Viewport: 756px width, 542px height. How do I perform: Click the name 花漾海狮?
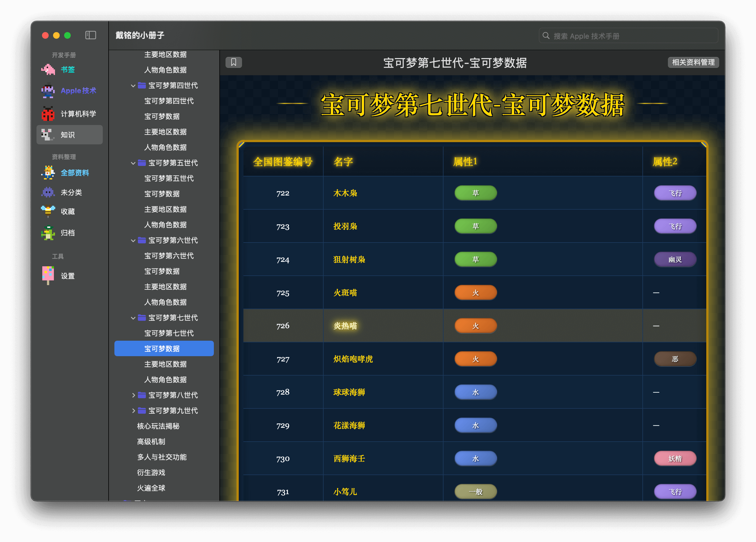[349, 425]
